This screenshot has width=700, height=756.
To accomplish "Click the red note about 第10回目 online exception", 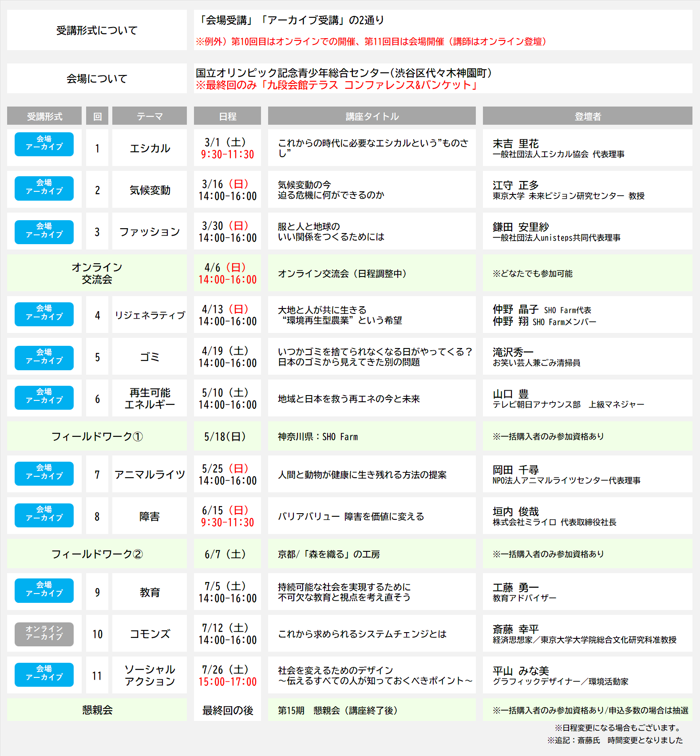I will click(x=372, y=41).
